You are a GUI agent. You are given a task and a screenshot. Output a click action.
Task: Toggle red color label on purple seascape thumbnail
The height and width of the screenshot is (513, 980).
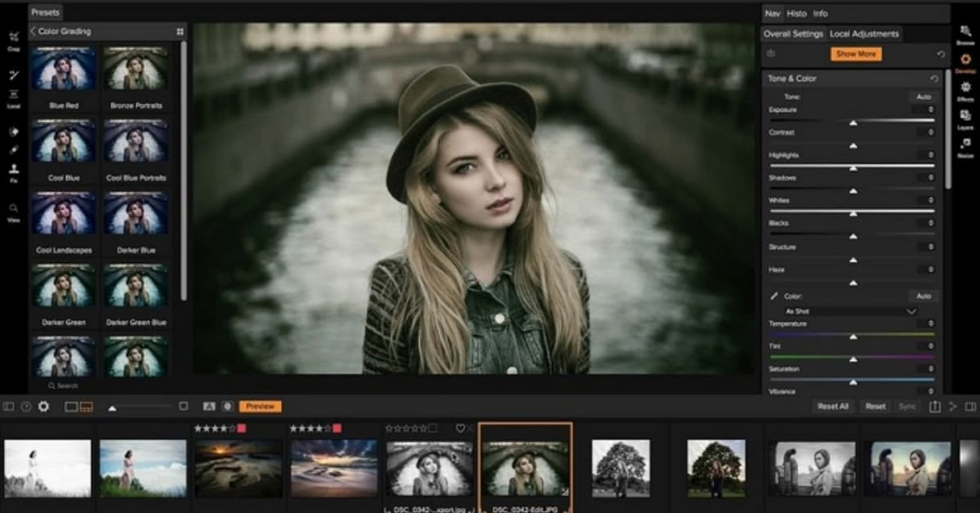pyautogui.click(x=336, y=428)
